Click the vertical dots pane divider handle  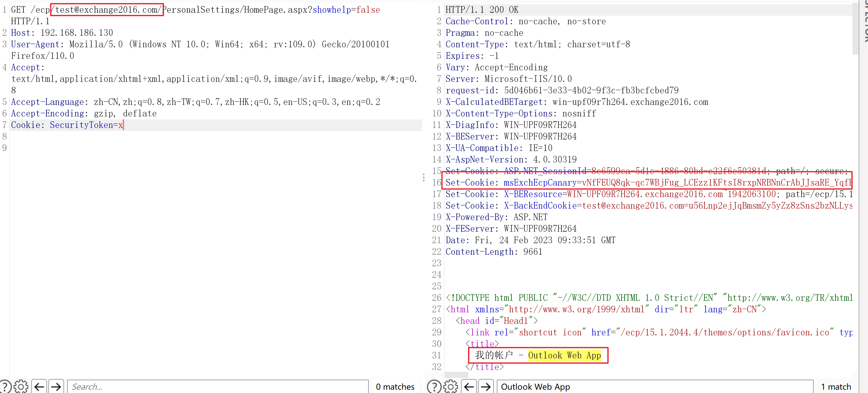[424, 177]
